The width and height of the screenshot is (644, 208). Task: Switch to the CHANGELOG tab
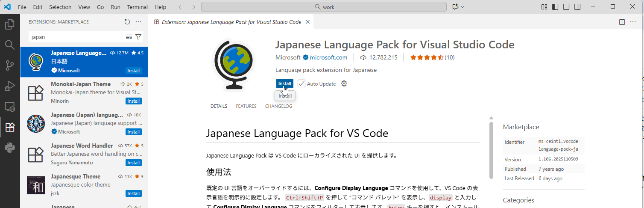tap(278, 106)
